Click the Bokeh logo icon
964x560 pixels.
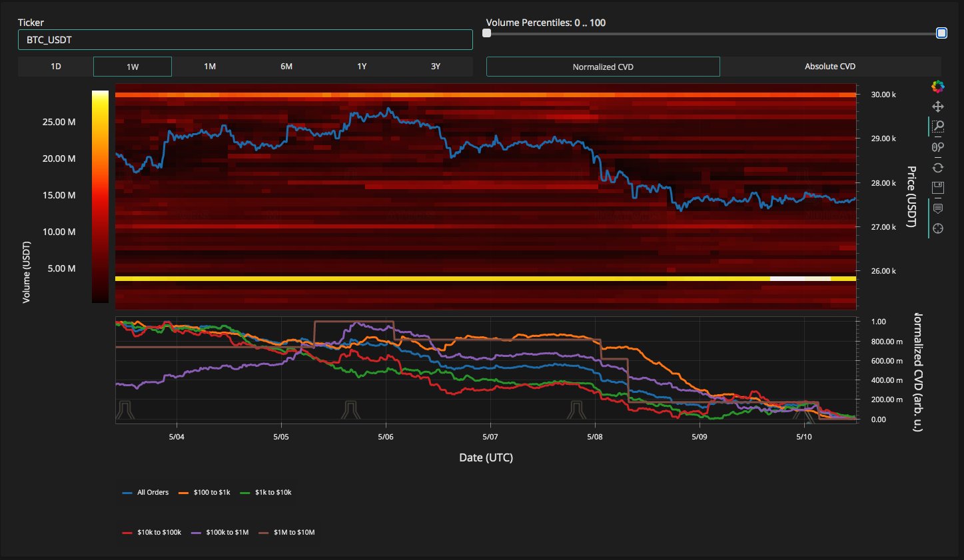pyautogui.click(x=937, y=87)
